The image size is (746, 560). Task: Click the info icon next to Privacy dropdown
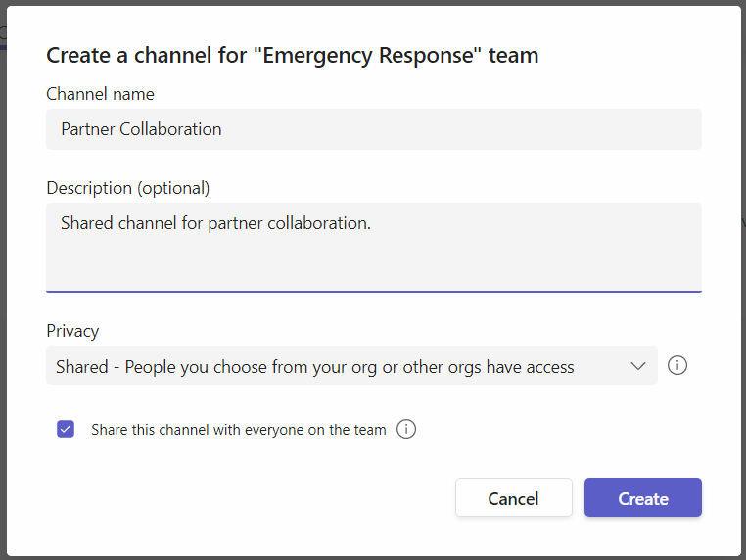pyautogui.click(x=677, y=366)
